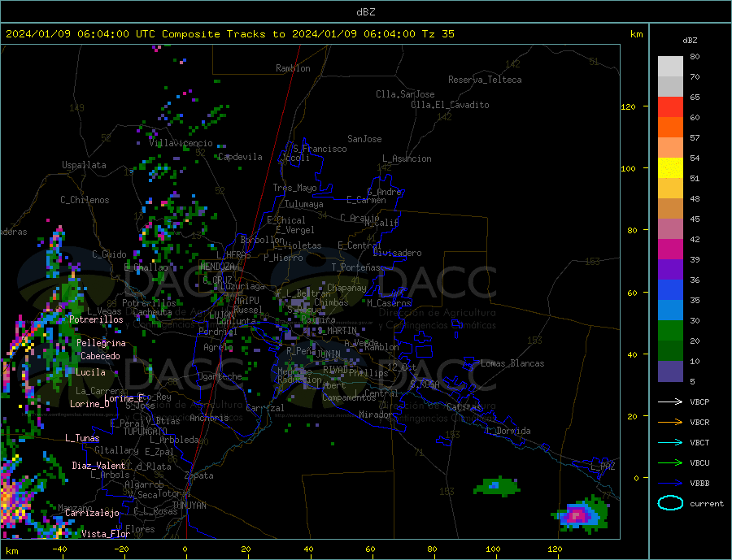Click the TUNUYAN label on map
The height and width of the screenshot is (560, 732).
(189, 506)
